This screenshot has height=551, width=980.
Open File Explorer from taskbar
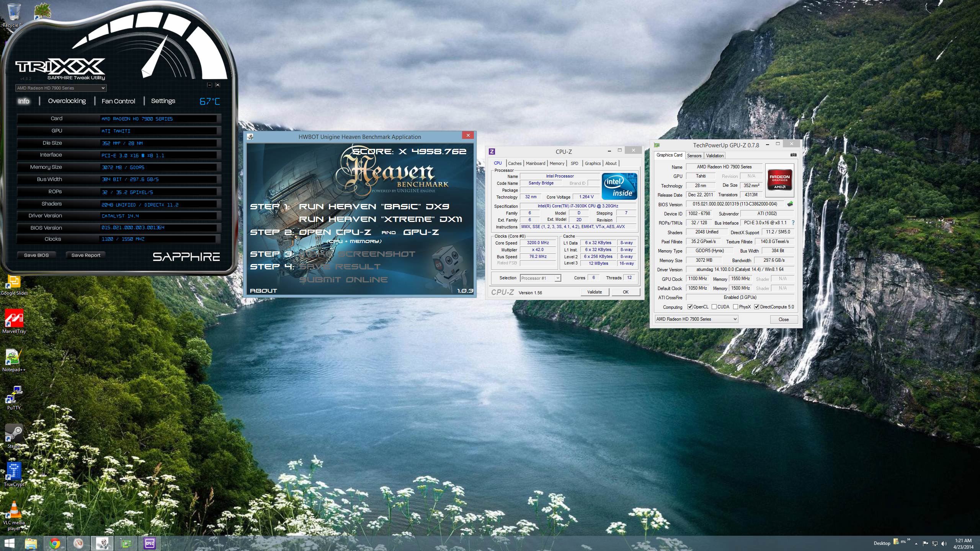(x=31, y=543)
